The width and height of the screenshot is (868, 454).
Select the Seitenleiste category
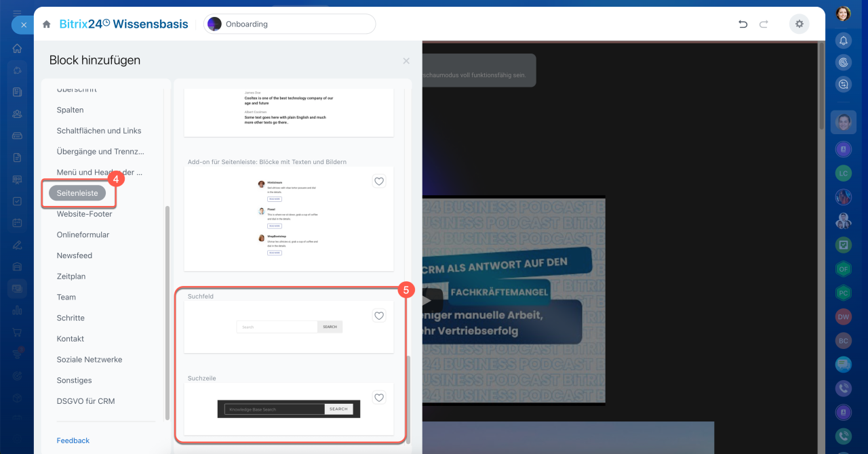(x=77, y=193)
